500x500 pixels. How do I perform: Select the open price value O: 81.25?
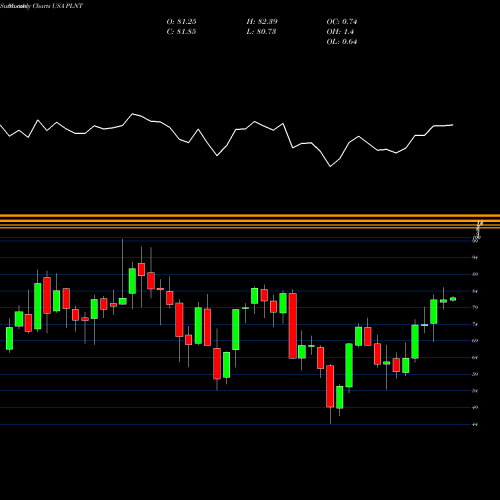182,22
